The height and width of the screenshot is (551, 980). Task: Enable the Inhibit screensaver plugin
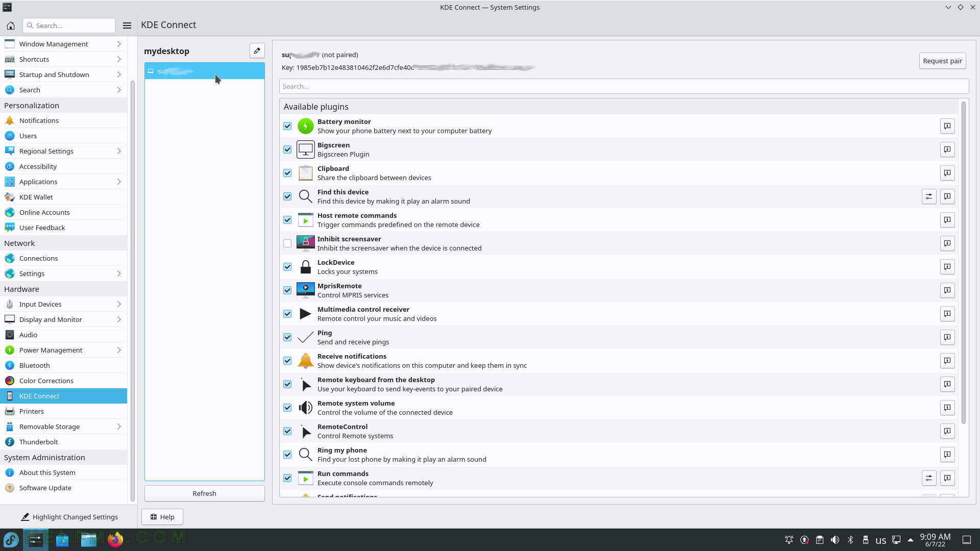[287, 243]
